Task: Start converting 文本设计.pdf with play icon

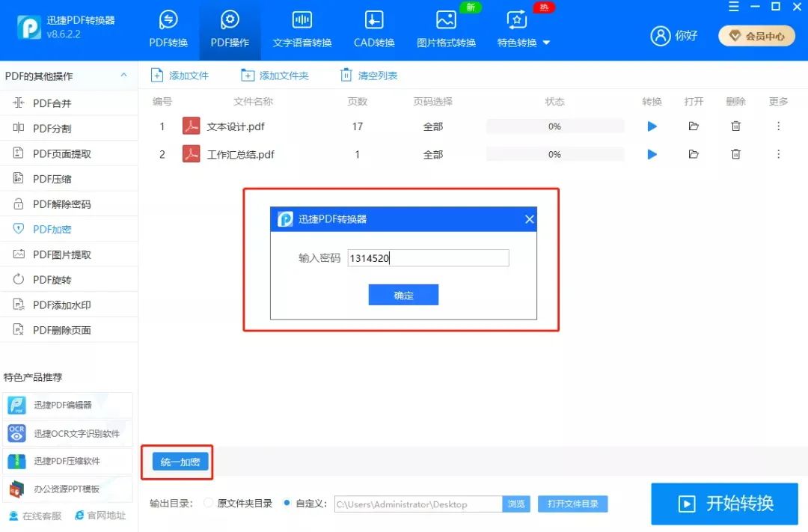Action: click(651, 126)
